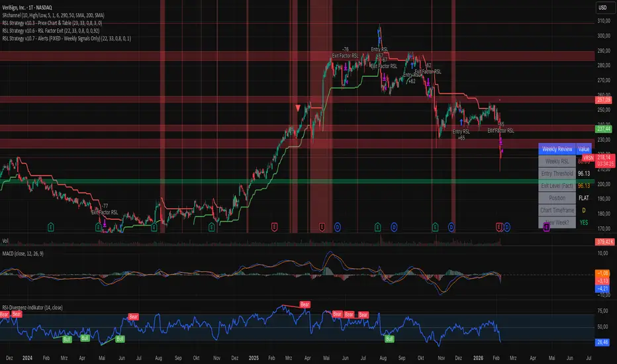Click the green earnings E marker before Nov 2025
The height and width of the screenshot is (364, 617).
(x=435, y=227)
